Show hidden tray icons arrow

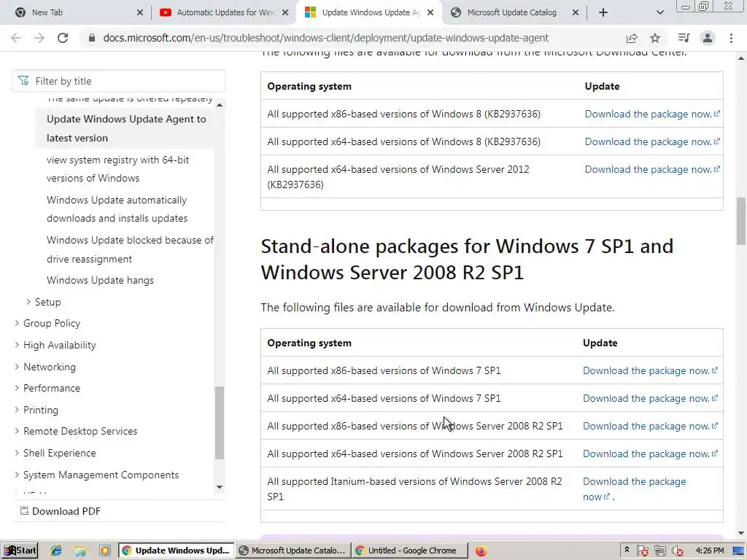[627, 550]
